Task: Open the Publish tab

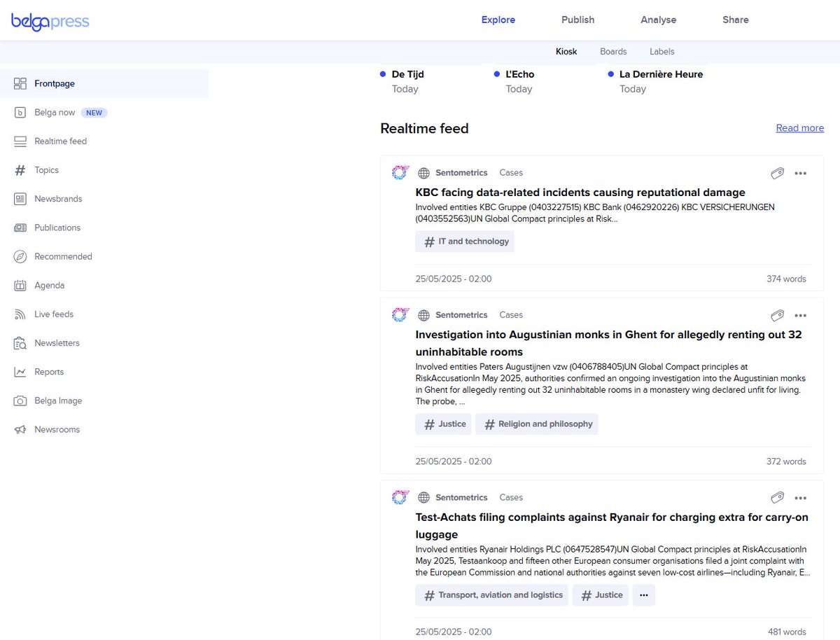Action: point(578,20)
